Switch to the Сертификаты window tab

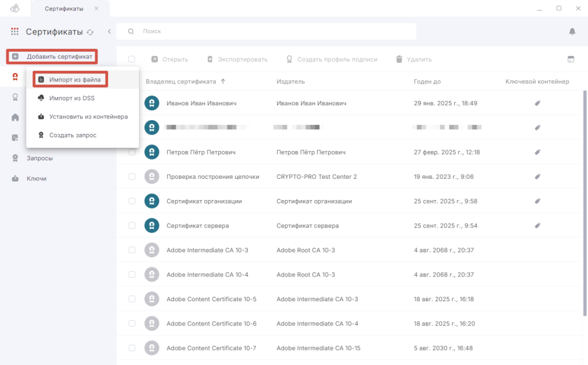(71, 8)
